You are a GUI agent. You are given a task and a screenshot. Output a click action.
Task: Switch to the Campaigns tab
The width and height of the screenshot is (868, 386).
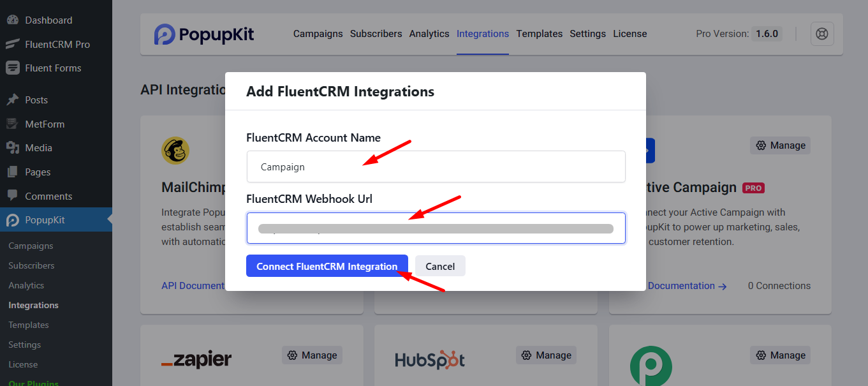tap(318, 34)
